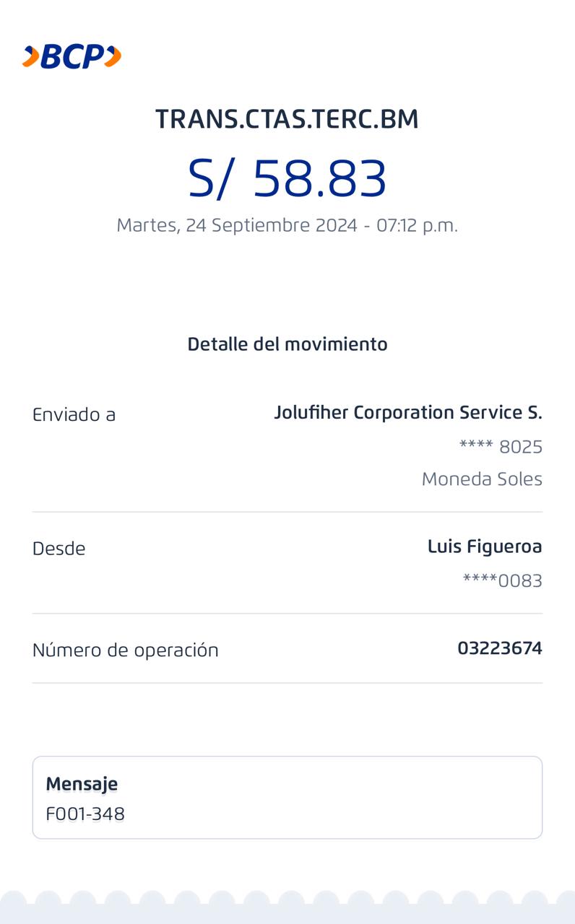Image resolution: width=575 pixels, height=924 pixels.
Task: Select recipient Jolufiher Corporation Service S.
Action: coord(407,412)
